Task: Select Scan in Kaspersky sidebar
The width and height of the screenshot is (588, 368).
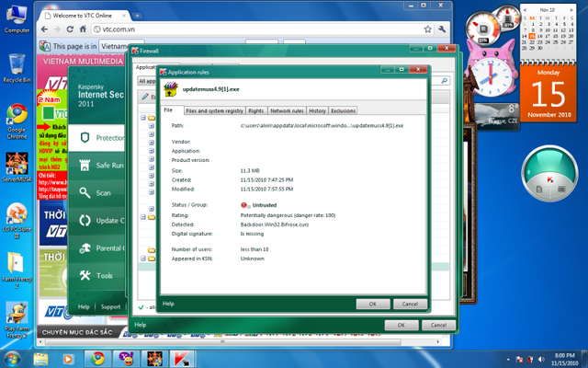Action: [x=96, y=193]
